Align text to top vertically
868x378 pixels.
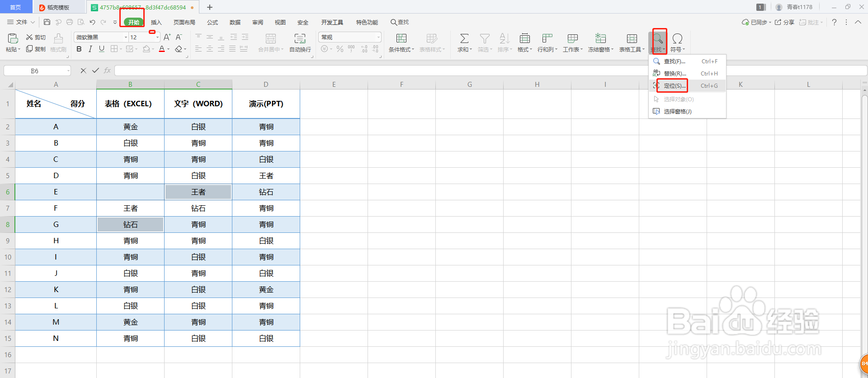[x=198, y=37]
